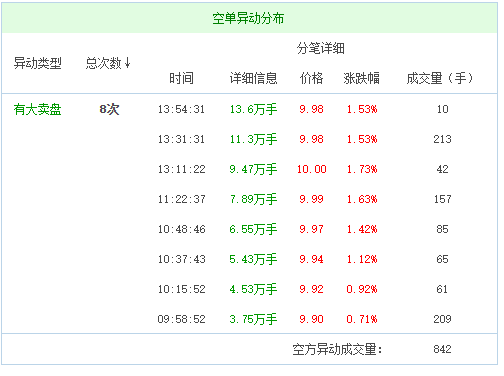
Task: Click the 7.89万手 detail entry
Action: point(253,199)
